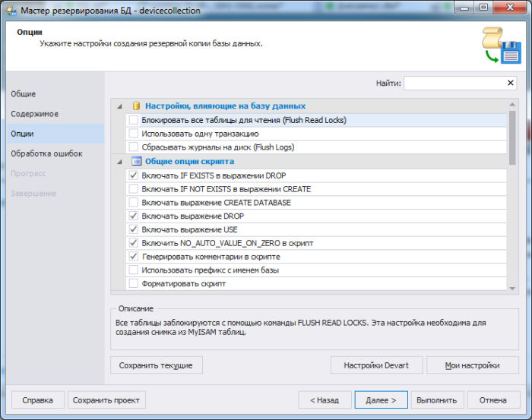The width and height of the screenshot is (532, 420).
Task: Go to 'Обработка ошибок' page
Action: (46, 153)
